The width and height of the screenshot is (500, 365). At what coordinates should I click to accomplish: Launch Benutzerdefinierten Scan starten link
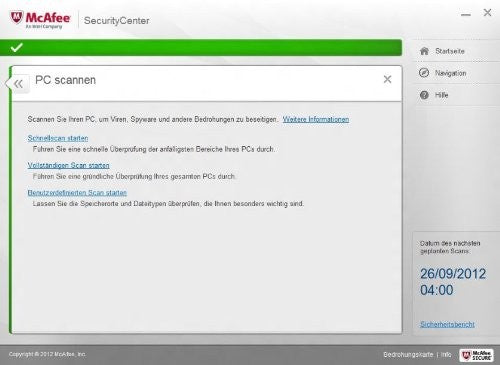77,193
